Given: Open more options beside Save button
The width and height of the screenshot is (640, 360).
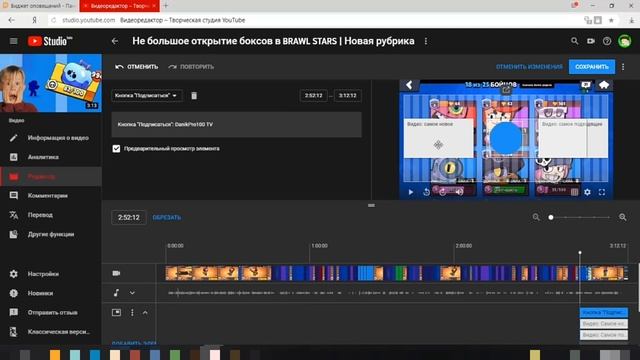Looking at the screenshot, I should coord(623,67).
